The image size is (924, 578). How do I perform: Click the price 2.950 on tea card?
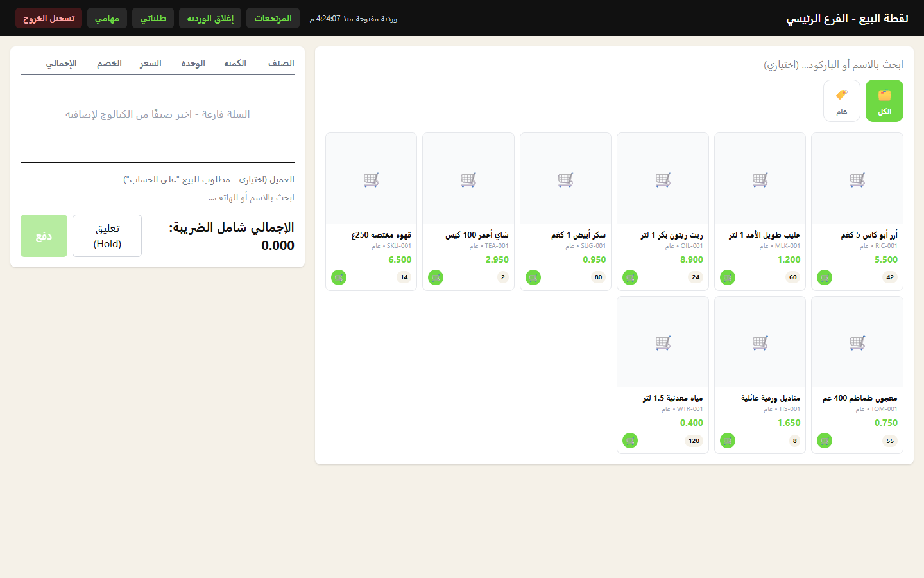click(x=497, y=259)
